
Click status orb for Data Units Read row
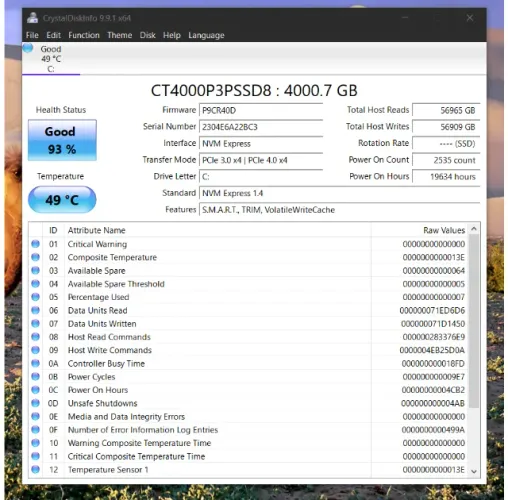tap(35, 310)
